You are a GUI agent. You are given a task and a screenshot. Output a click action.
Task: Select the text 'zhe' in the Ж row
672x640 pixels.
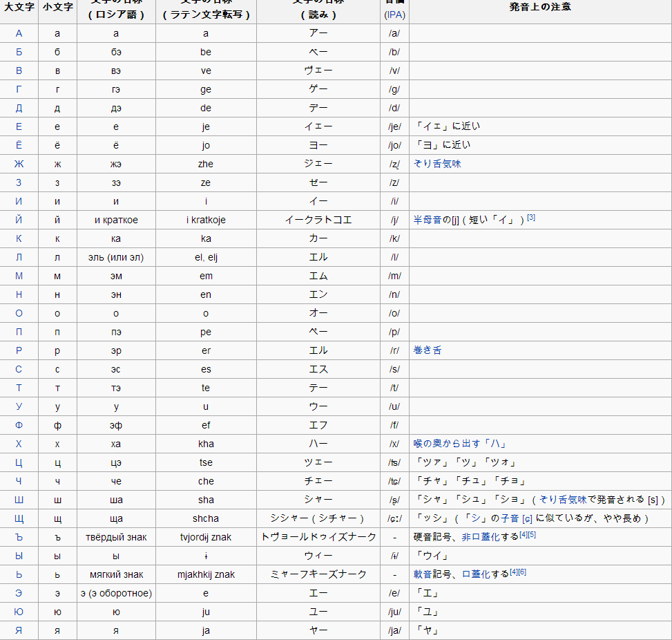[206, 164]
